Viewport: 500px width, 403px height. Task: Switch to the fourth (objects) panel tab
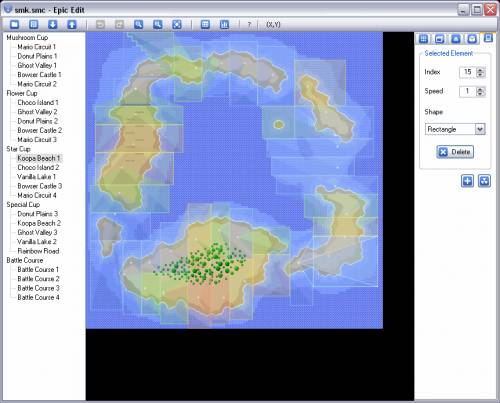click(x=472, y=39)
